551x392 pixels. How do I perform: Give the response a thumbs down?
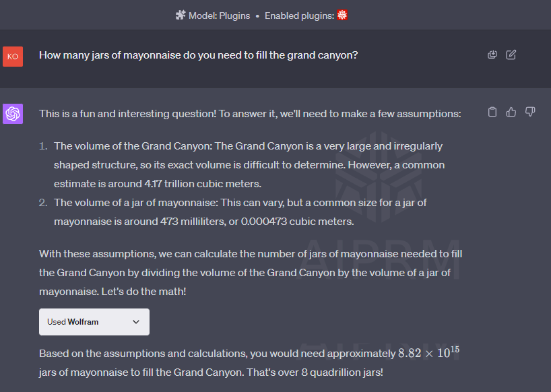(x=530, y=112)
